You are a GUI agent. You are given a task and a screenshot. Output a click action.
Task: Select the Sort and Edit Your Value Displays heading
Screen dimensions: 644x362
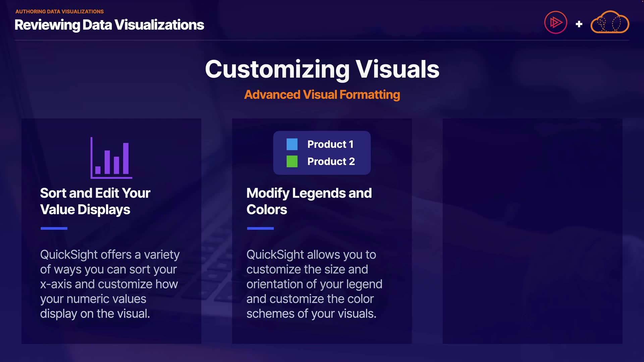tap(95, 201)
